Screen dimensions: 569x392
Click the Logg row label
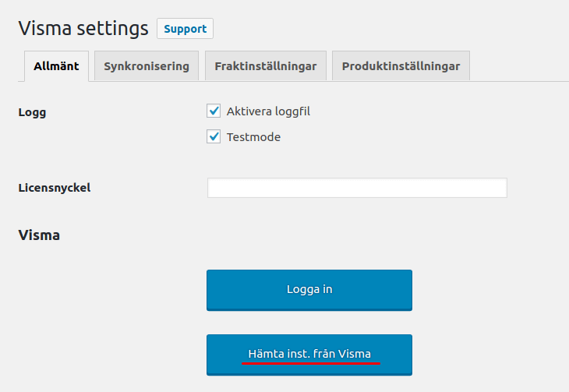32,112
